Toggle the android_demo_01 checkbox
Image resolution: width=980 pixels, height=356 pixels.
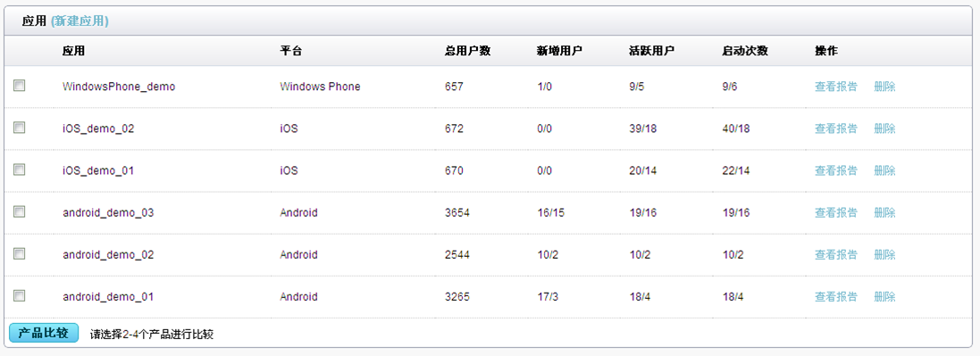[x=20, y=295]
